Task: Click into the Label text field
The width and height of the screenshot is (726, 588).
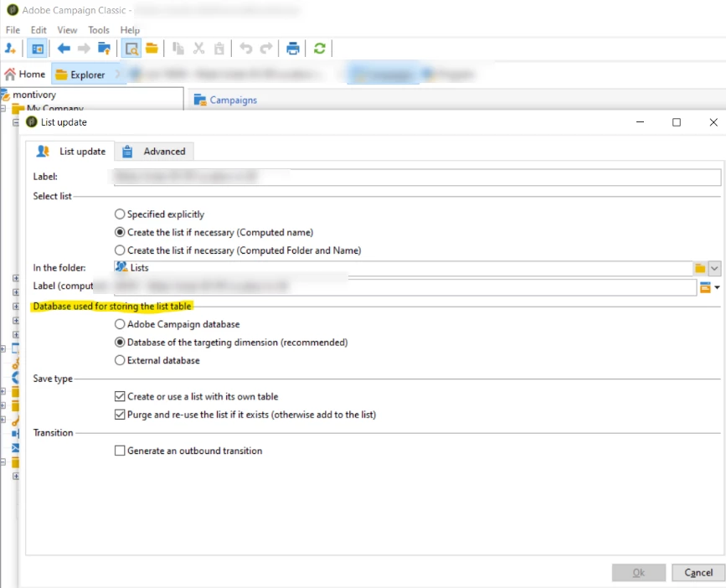Action: click(x=417, y=177)
